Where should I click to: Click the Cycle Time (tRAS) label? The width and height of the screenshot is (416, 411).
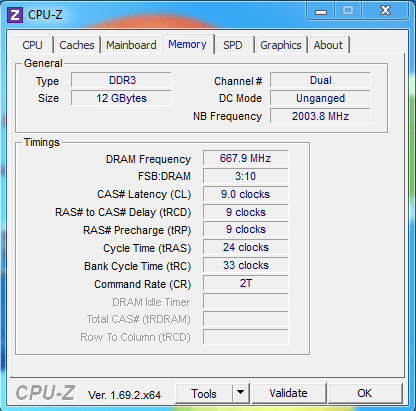click(x=147, y=248)
